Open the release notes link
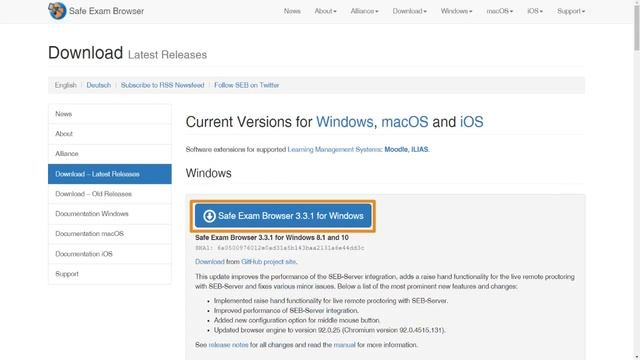 click(x=228, y=345)
